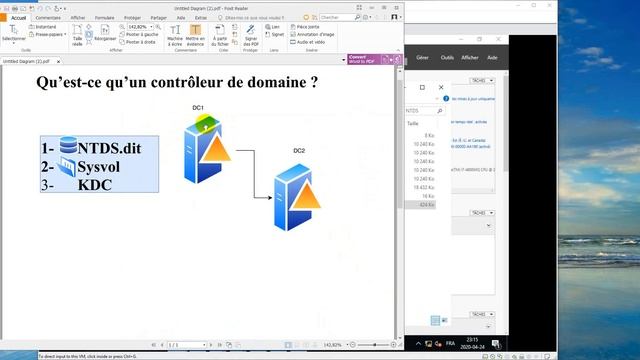Click the print icon in the quick access toolbar
Viewport: 640px width, 360px height.
coord(15,8)
